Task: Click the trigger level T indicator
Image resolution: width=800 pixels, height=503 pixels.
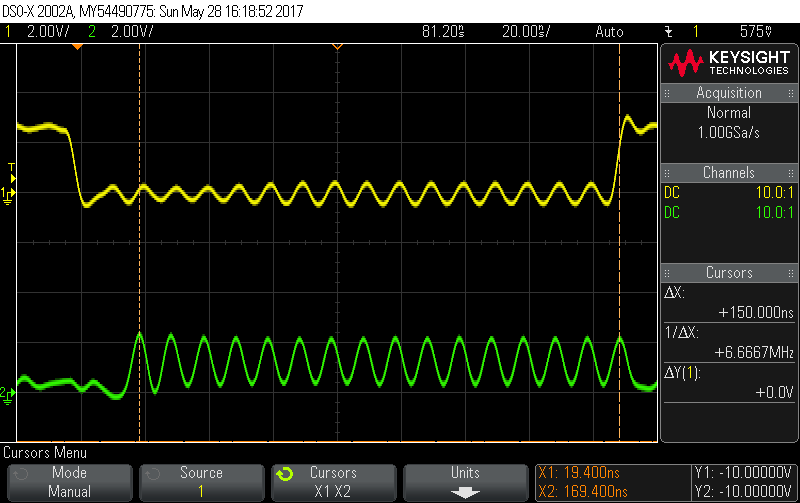Action: point(12,173)
